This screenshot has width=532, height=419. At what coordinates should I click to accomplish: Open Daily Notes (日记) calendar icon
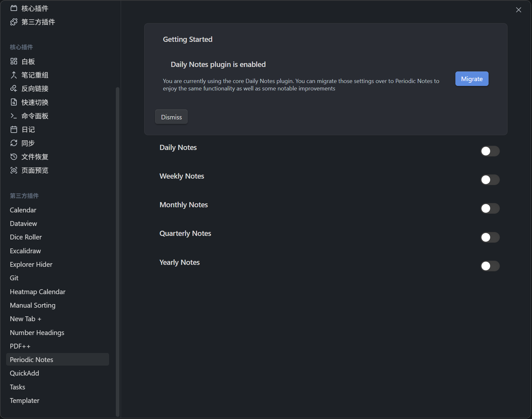[14, 129]
